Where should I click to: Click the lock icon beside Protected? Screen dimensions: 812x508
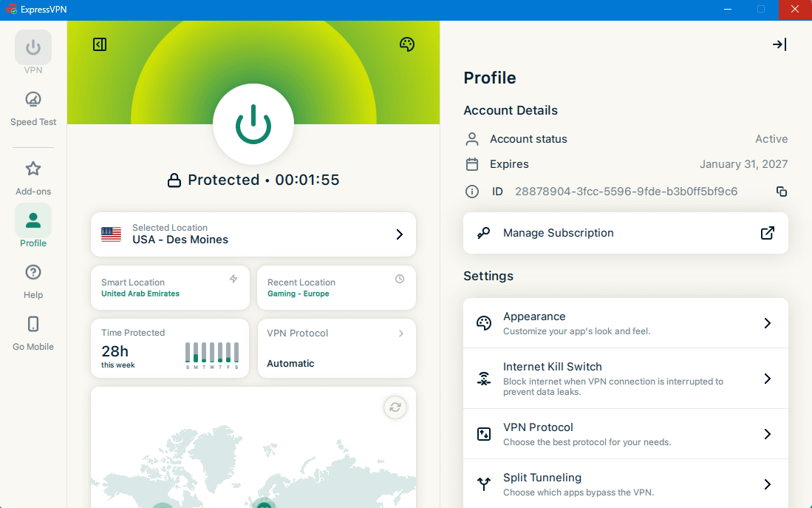pos(174,180)
